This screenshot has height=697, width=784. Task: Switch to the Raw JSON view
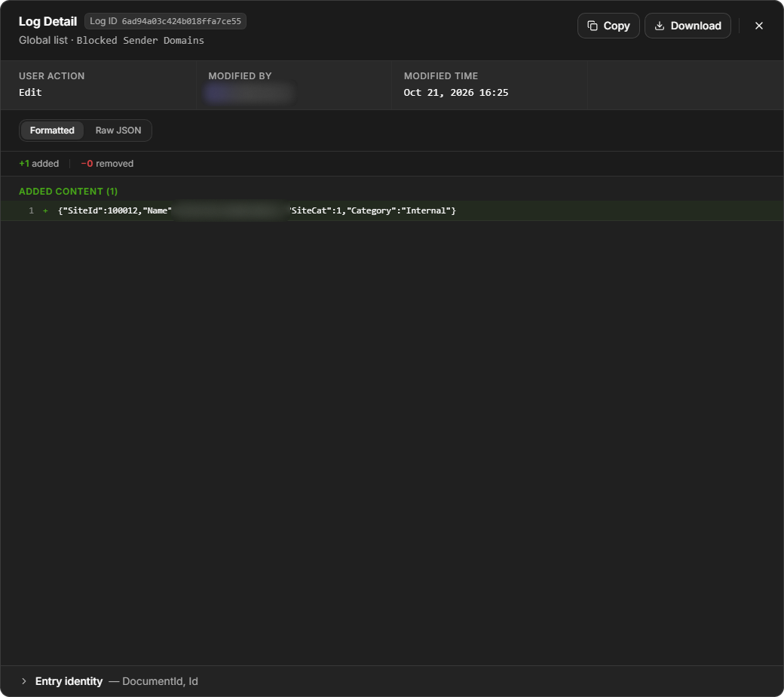tap(118, 130)
